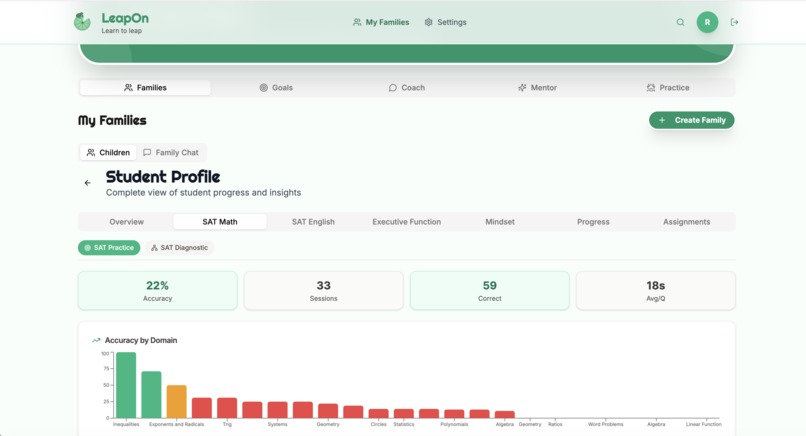Open the Executive Function tab

tap(407, 222)
